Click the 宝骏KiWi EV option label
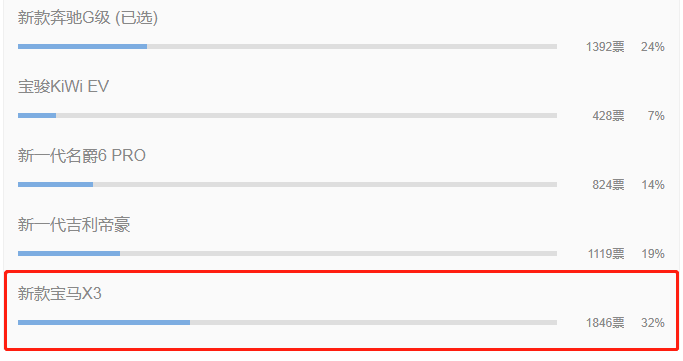Image resolution: width=683 pixels, height=361 pixels. pos(63,87)
